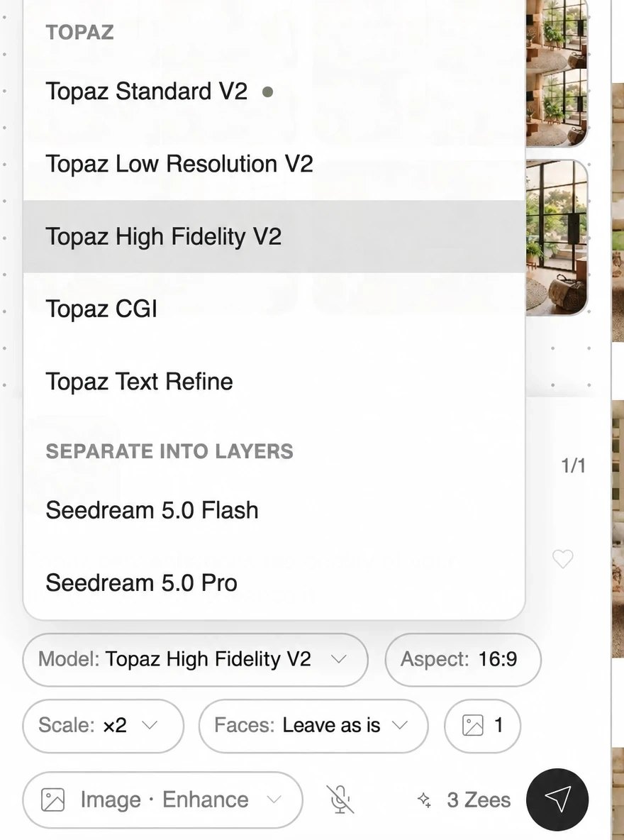Expand the Scale ×2 dropdown
This screenshot has height=840, width=624.
(x=103, y=725)
